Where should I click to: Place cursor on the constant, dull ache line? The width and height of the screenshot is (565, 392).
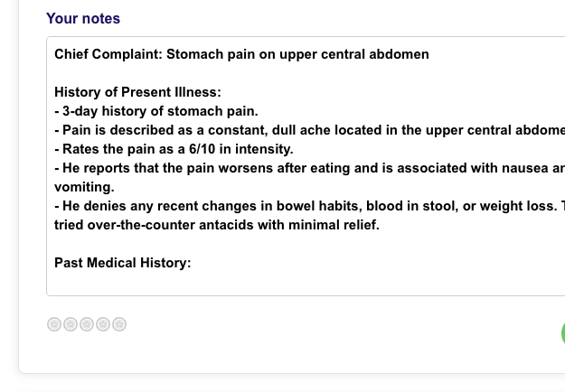click(x=307, y=130)
